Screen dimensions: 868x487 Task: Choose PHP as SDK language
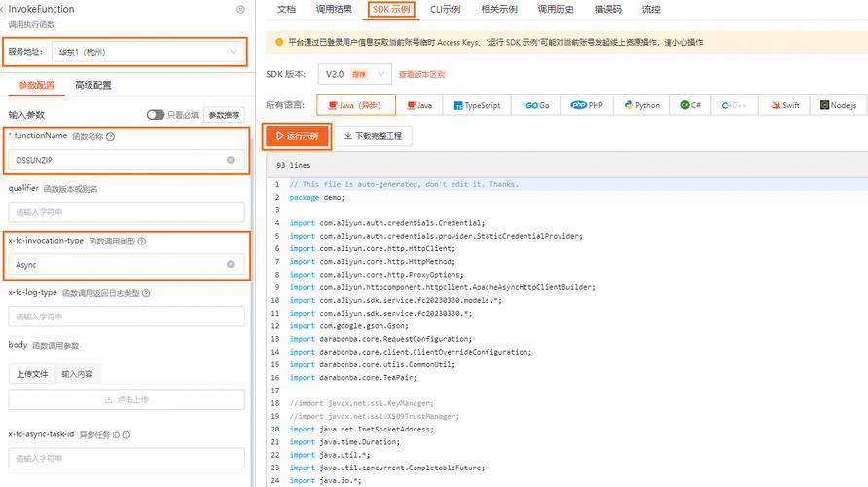click(x=587, y=105)
